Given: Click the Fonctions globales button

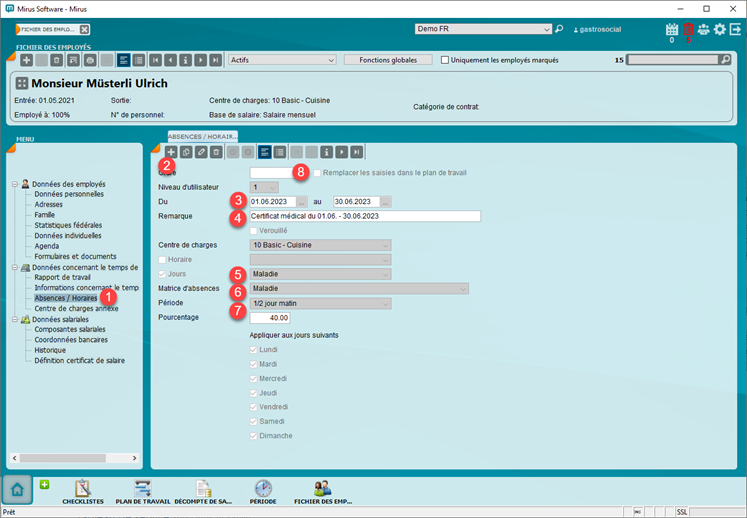Looking at the screenshot, I should [x=388, y=60].
